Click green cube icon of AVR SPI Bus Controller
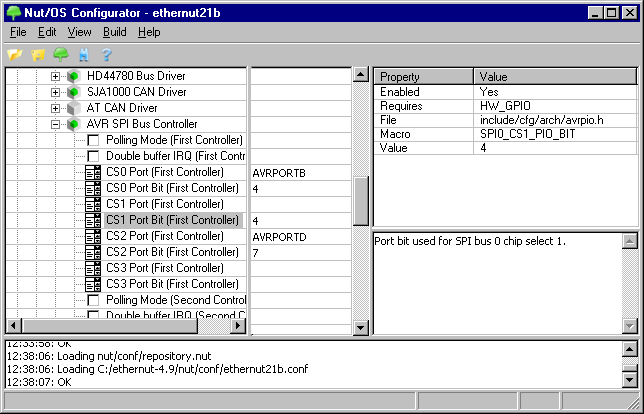This screenshot has height=414, width=644. pyautogui.click(x=74, y=124)
